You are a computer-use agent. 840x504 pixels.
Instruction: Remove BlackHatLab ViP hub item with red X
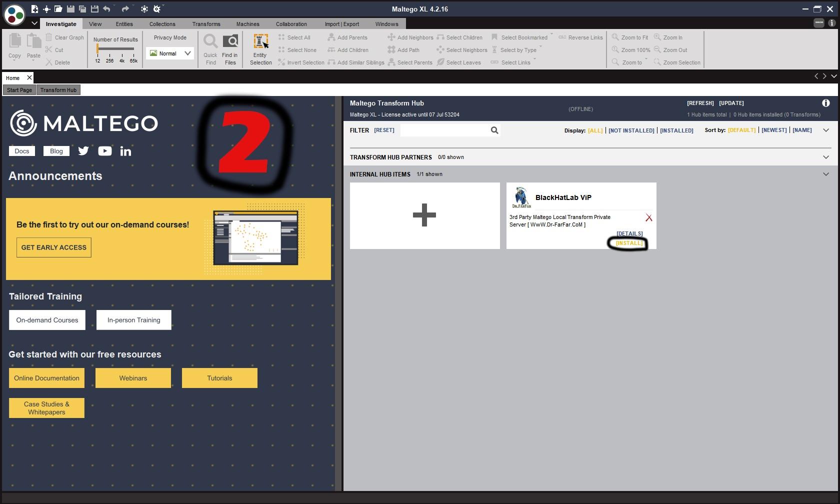click(648, 217)
